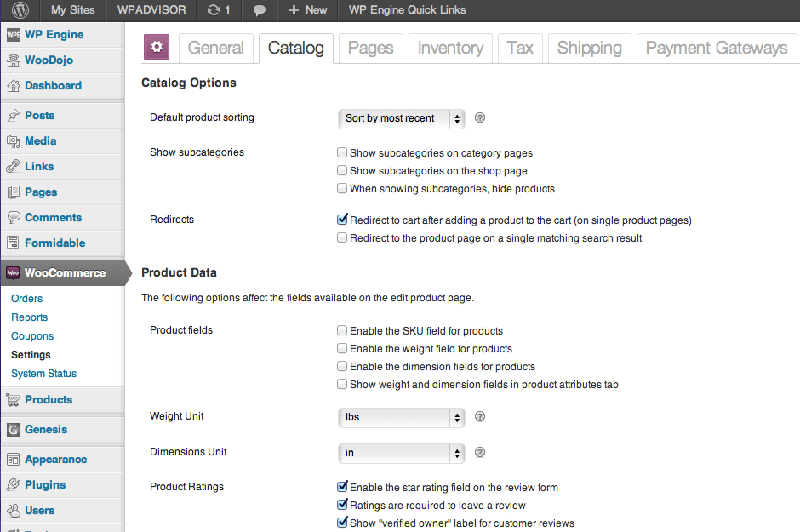The height and width of the screenshot is (532, 800).
Task: Open the updates refresh icon in the toolbar
Action: click(x=213, y=10)
